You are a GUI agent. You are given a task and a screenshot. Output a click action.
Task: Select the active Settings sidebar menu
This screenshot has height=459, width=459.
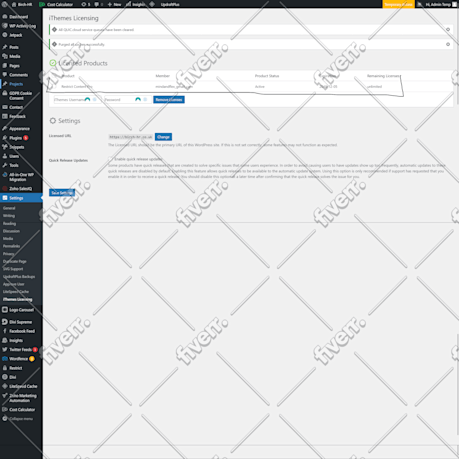tap(21, 198)
